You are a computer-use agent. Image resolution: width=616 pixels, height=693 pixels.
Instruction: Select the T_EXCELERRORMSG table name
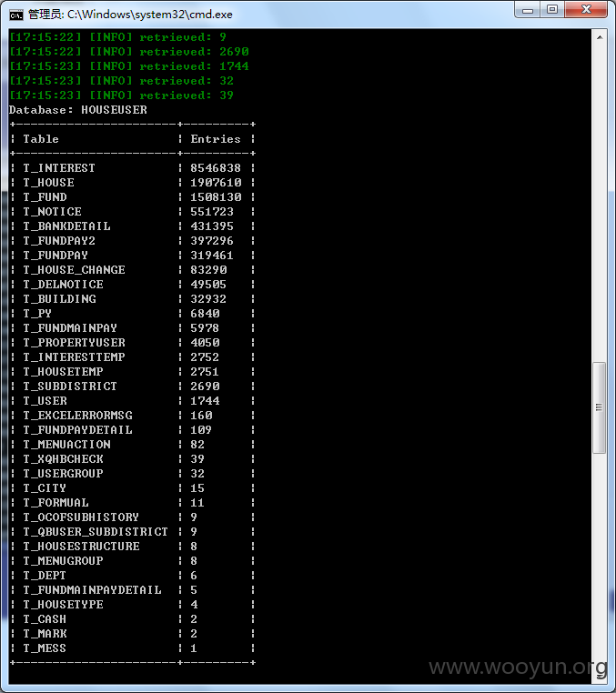(x=78, y=416)
